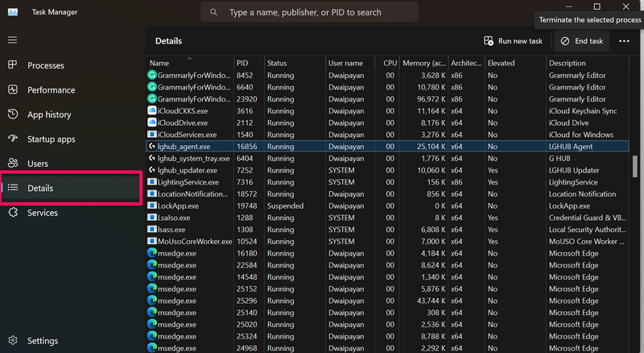Screen dimensions: 644x353
Task: Sort processes by PID column
Action: (243, 63)
